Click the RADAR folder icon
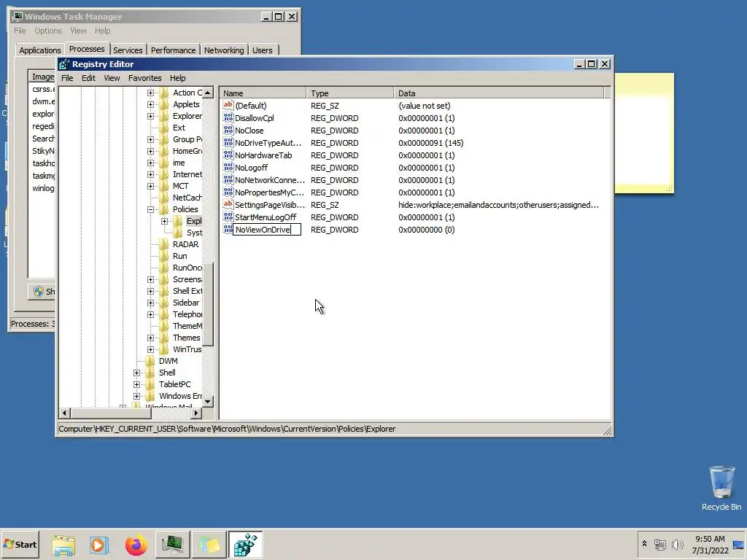 pyautogui.click(x=164, y=244)
